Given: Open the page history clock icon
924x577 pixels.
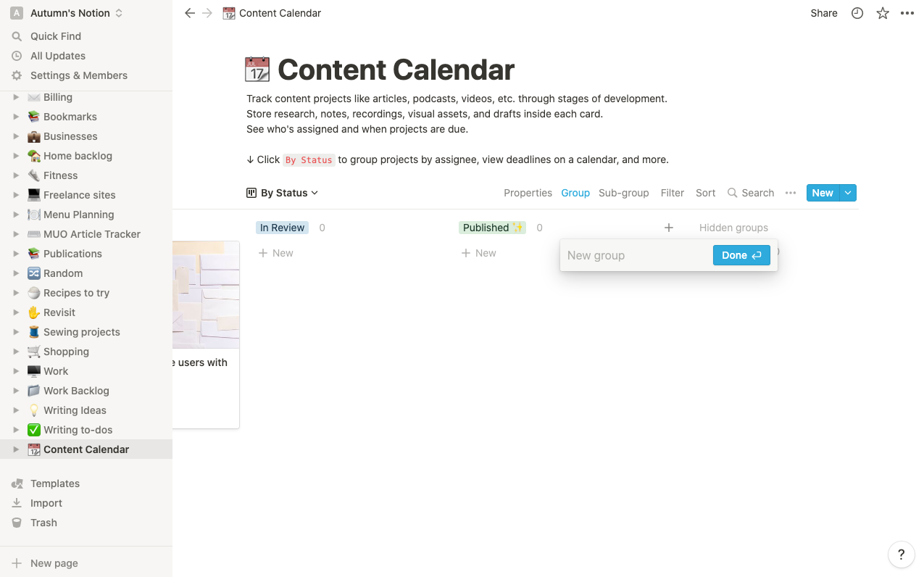Looking at the screenshot, I should [857, 13].
